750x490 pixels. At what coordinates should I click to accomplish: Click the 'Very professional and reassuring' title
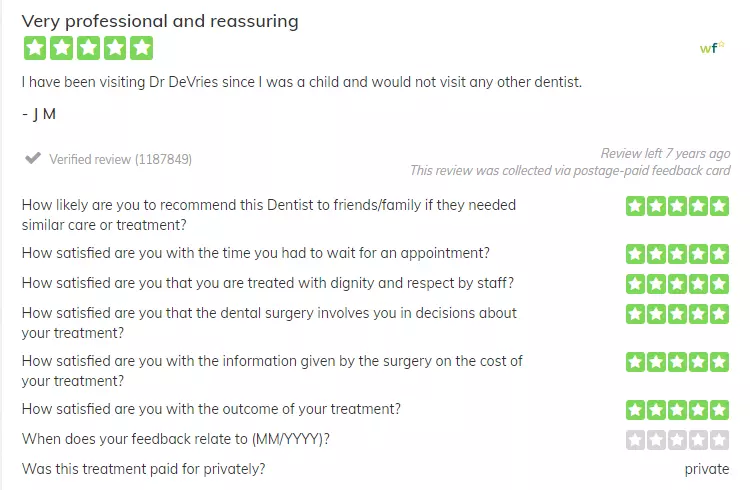click(x=160, y=22)
